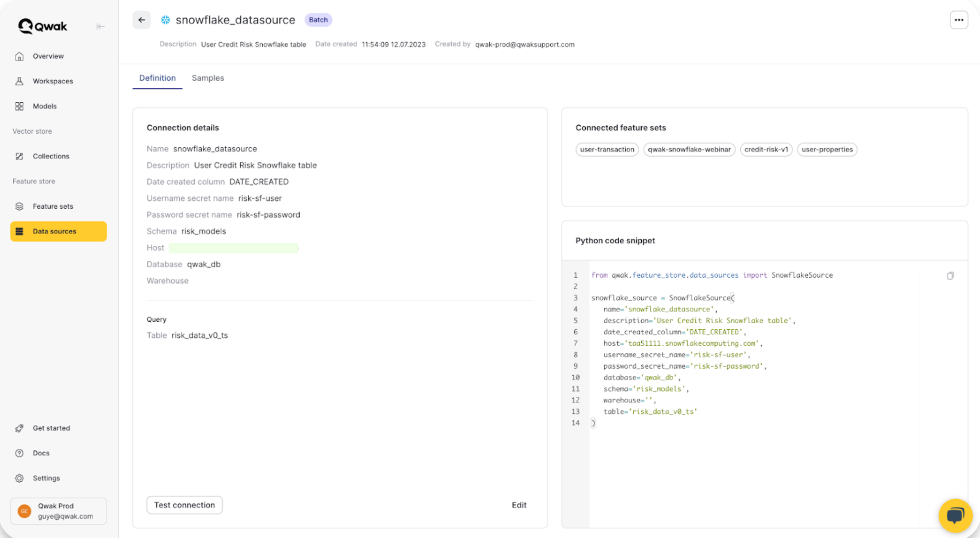Select Data sources in the sidebar
The image size is (980, 538).
click(58, 232)
